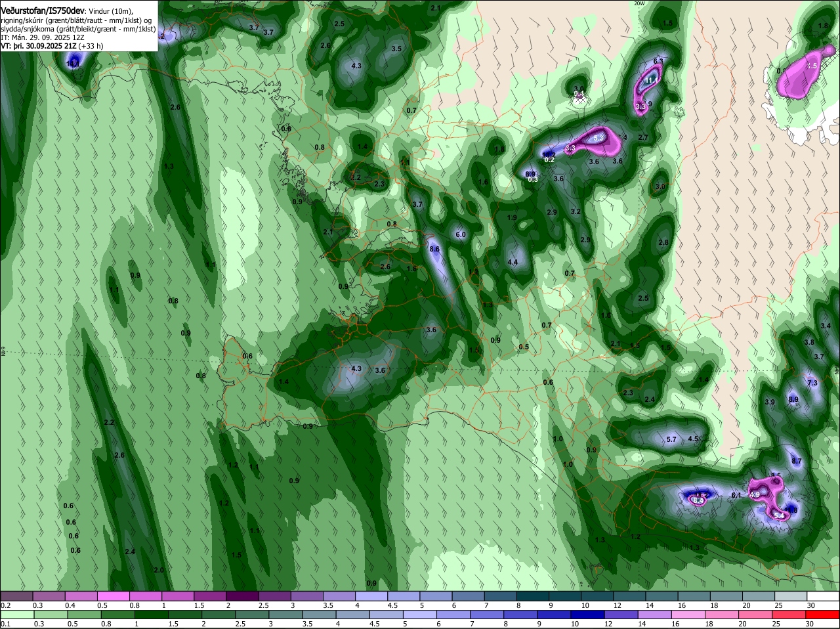Click the 8.4 value in the dark blue core
The height and width of the screenshot is (629, 840).
click(x=698, y=500)
